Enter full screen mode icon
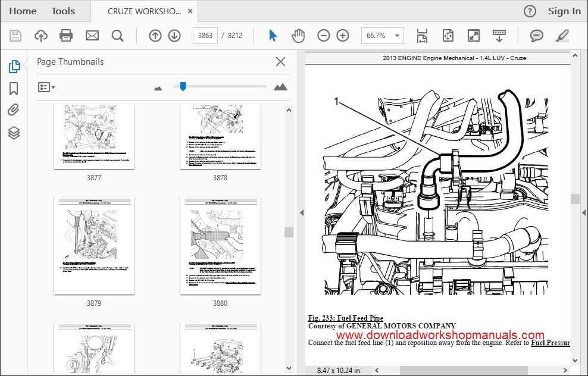 coord(474,36)
